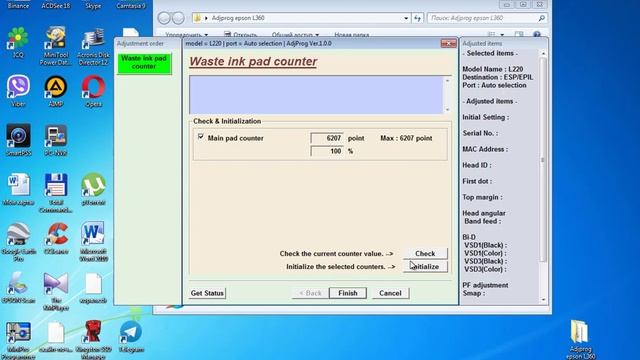Click description box scroll down arrow

coord(447,109)
